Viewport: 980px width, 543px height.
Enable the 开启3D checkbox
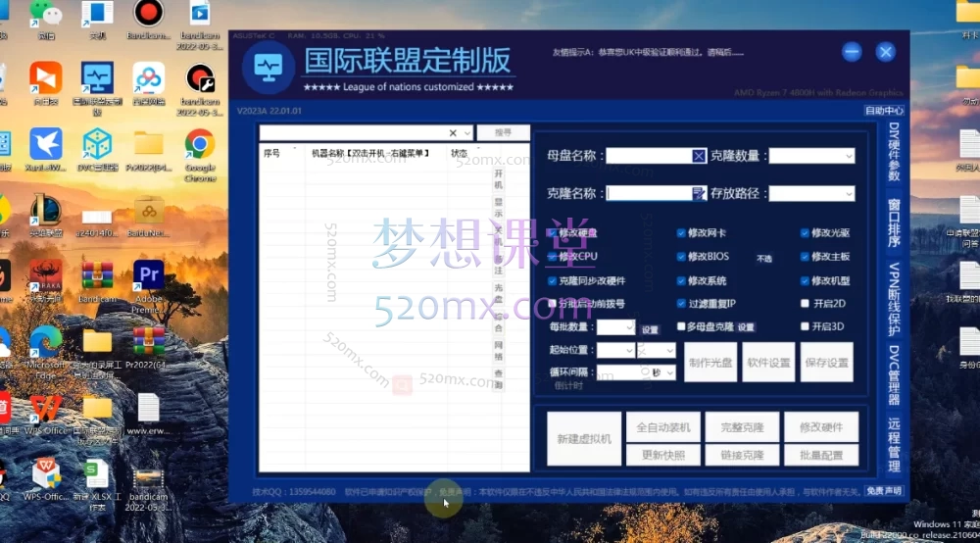(x=805, y=326)
